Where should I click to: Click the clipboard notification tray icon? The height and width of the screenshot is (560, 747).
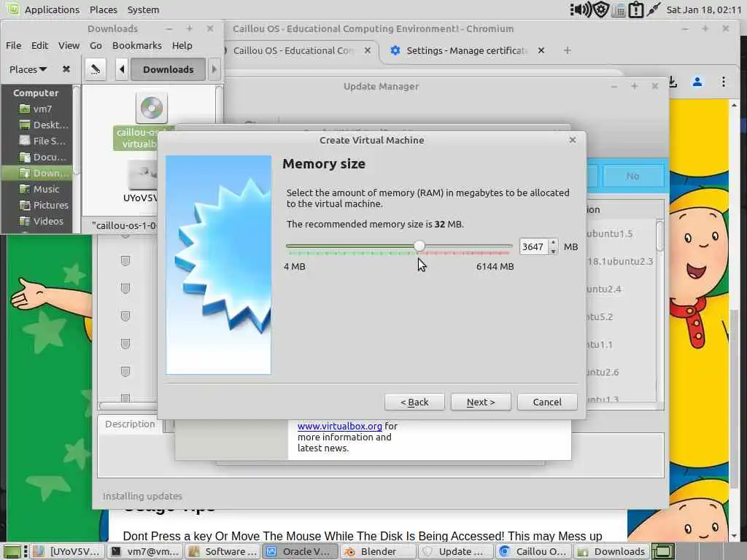click(636, 9)
